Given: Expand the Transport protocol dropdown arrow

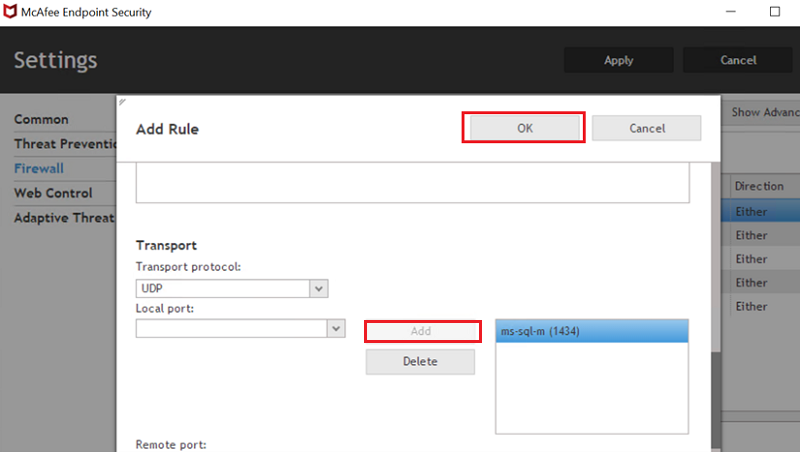Looking at the screenshot, I should [319, 288].
